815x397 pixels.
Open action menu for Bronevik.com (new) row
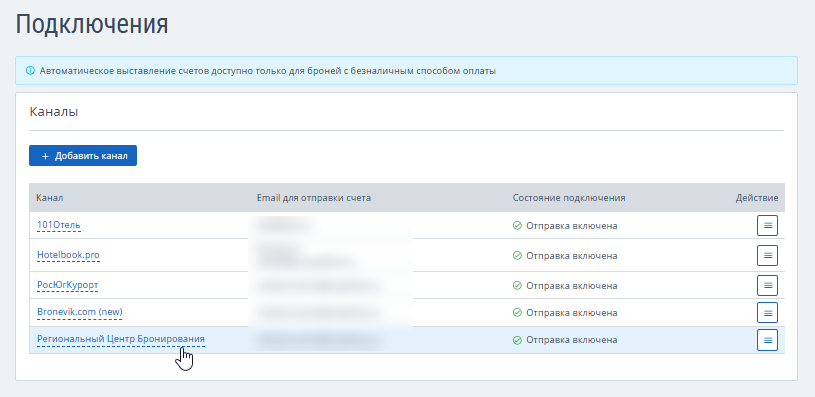(767, 313)
